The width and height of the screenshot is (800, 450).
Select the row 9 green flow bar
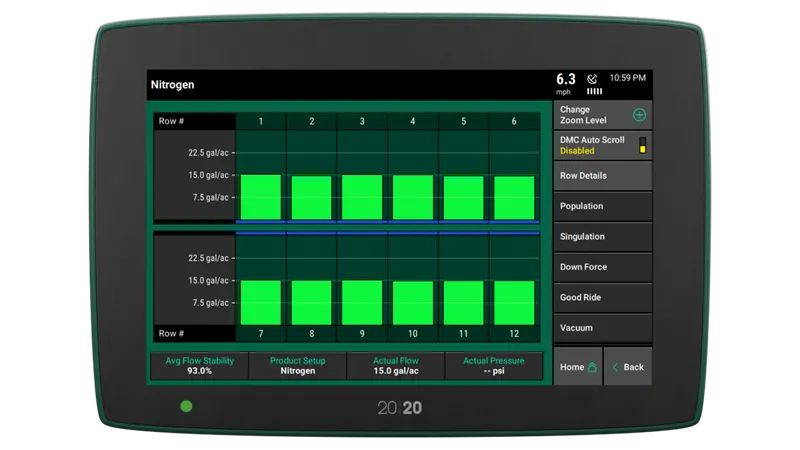click(362, 303)
